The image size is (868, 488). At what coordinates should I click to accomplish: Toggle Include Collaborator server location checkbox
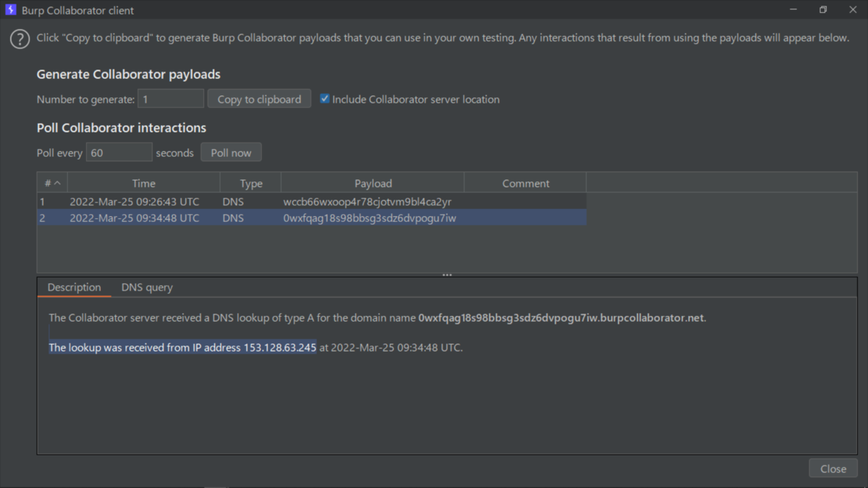(x=325, y=99)
